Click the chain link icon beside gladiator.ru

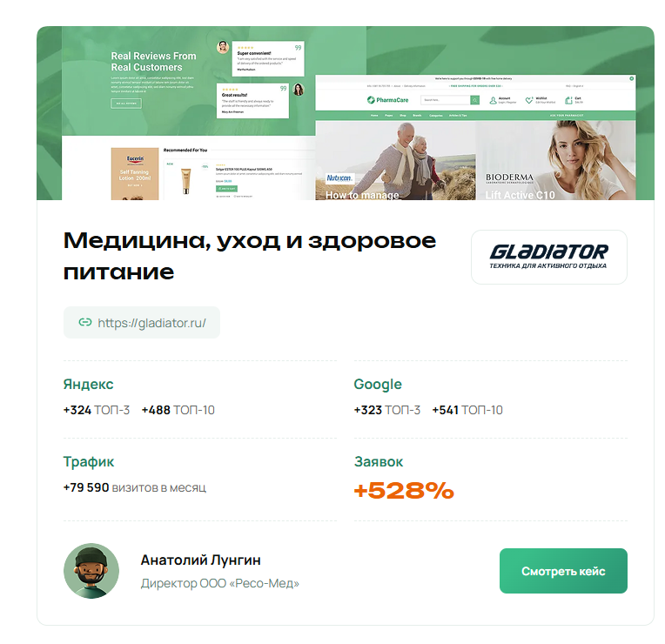click(x=85, y=322)
